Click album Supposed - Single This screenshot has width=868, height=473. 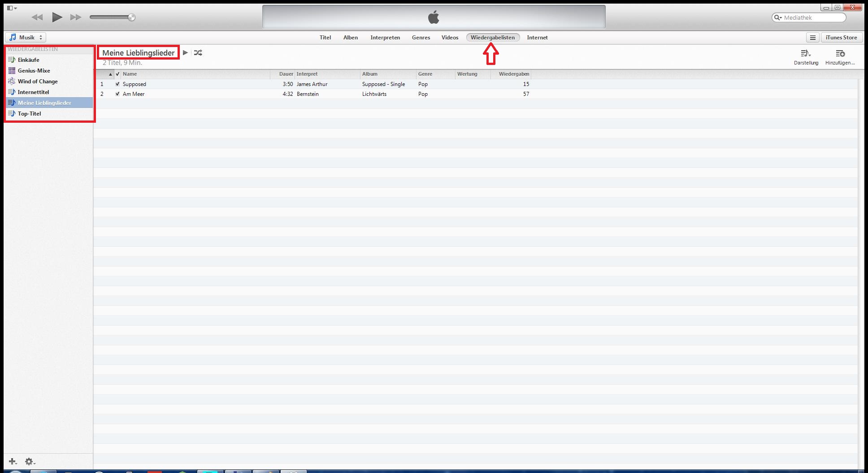383,84
